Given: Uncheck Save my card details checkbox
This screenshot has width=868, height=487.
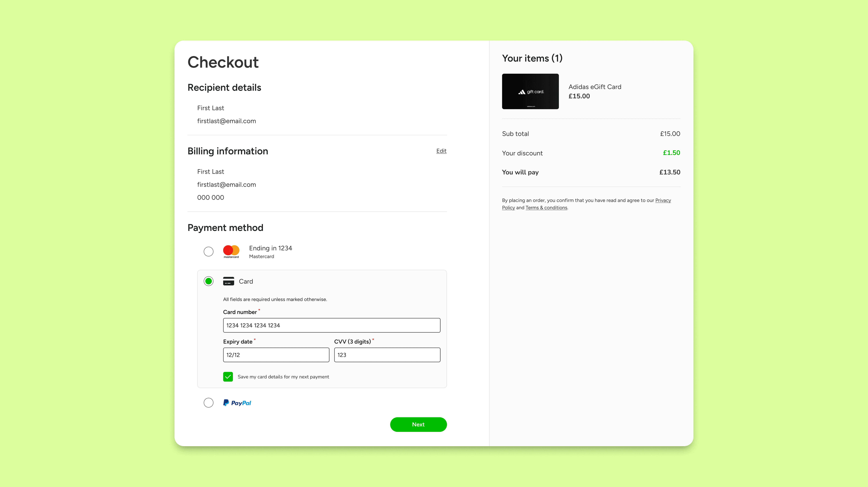Looking at the screenshot, I should [228, 377].
